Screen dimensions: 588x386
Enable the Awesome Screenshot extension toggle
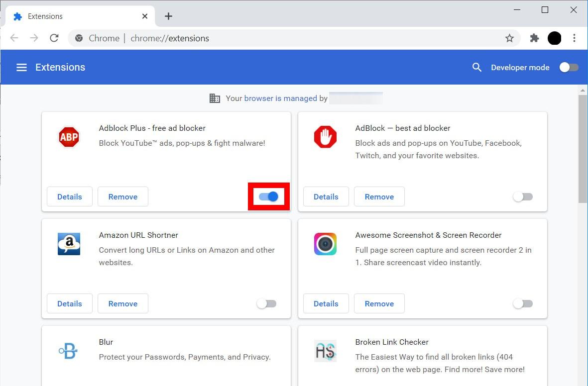(523, 303)
